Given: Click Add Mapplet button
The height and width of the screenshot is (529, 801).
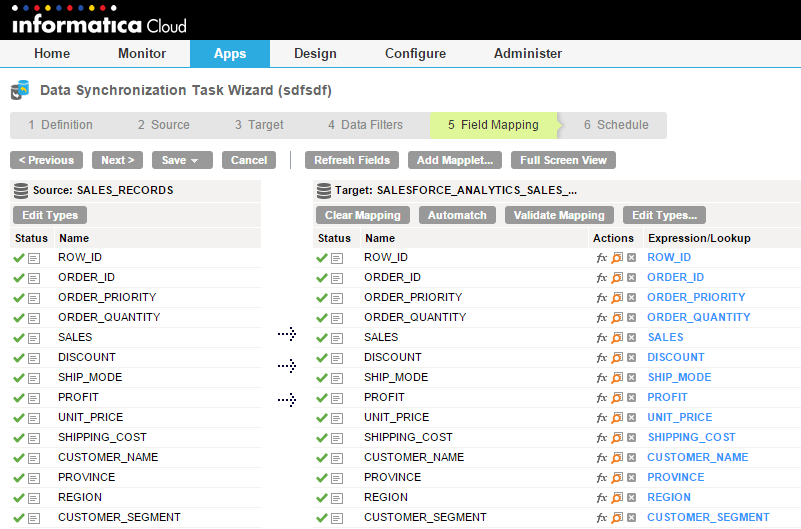Looking at the screenshot, I should [x=455, y=160].
